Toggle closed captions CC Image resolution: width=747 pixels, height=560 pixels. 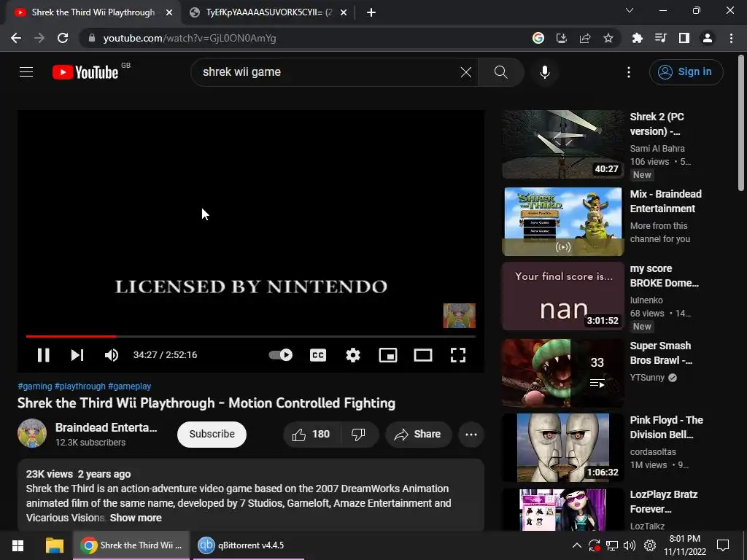(x=318, y=355)
